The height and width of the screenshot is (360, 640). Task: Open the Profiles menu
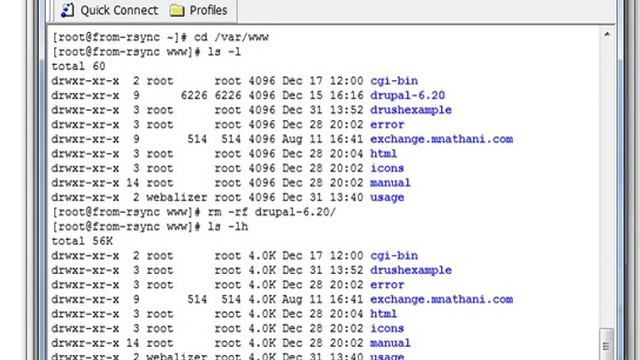[208, 10]
